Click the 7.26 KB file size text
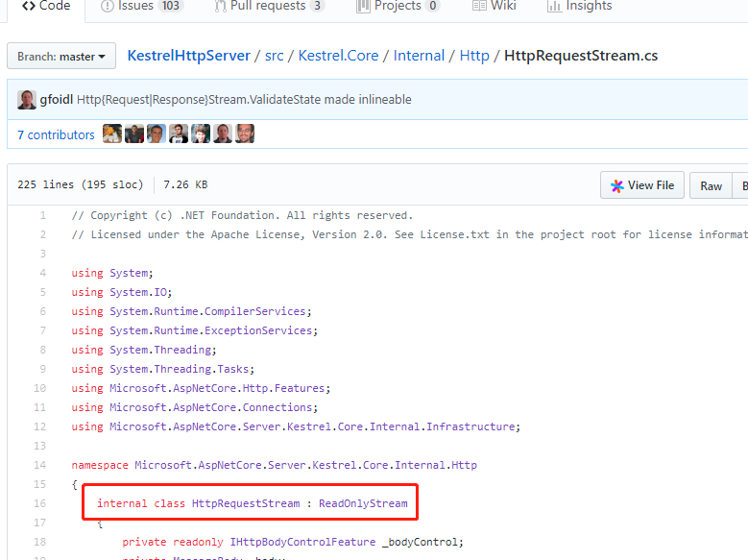748x560 pixels. (x=185, y=184)
